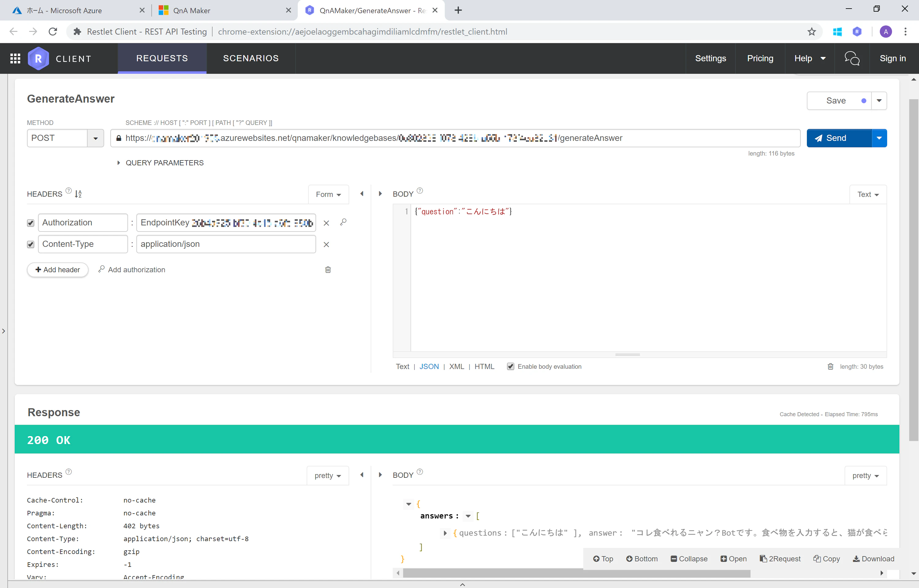Expand QUERY PARAMETERS section

point(160,163)
